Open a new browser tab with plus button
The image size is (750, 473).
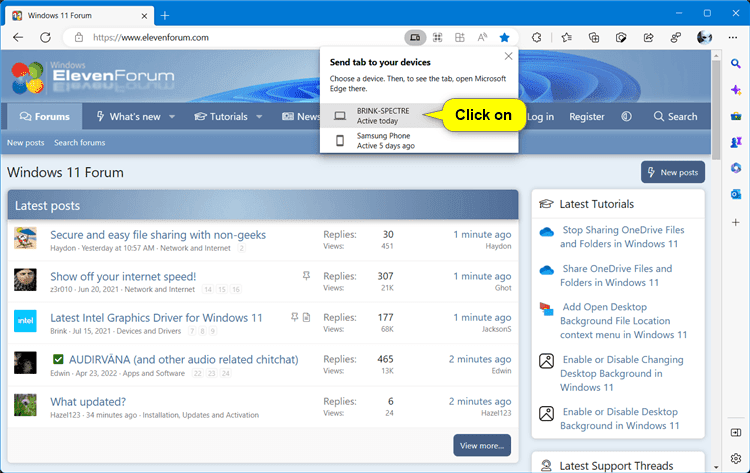(165, 16)
